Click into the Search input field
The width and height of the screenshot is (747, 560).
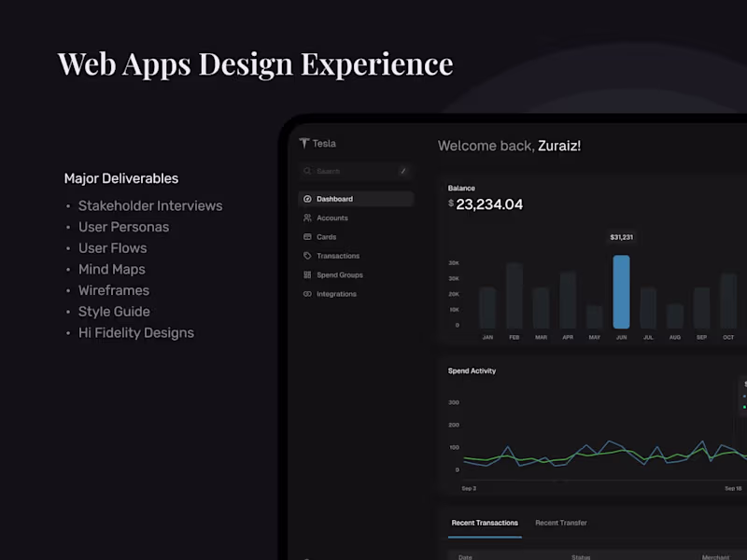[350, 171]
